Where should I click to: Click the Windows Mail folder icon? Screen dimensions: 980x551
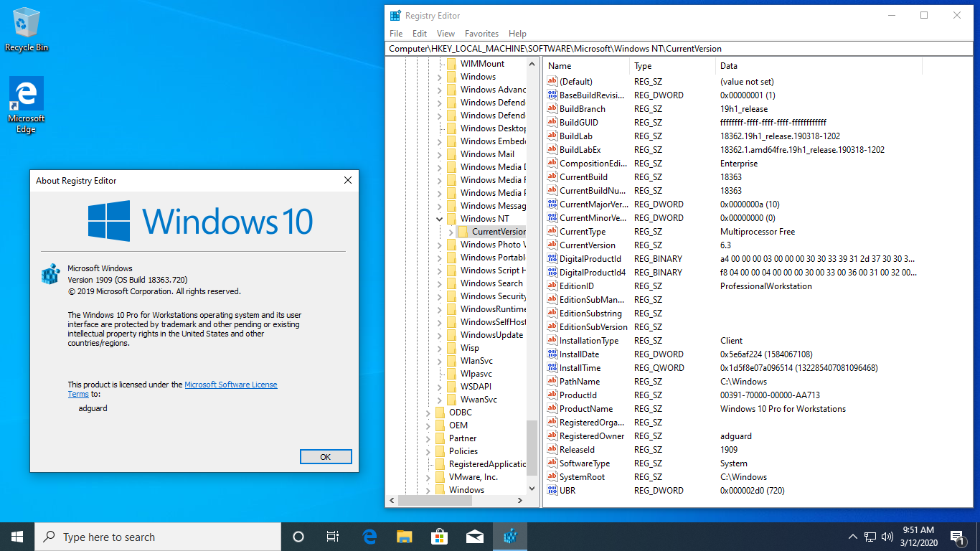(451, 154)
